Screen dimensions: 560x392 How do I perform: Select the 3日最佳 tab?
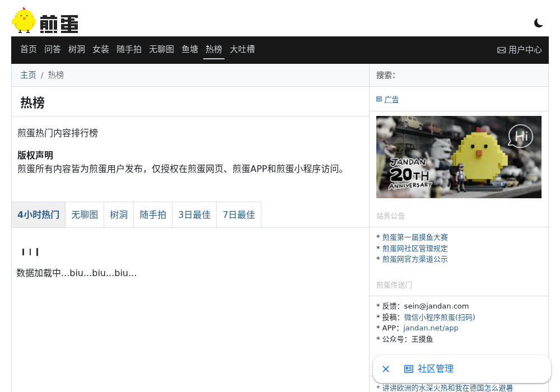194,214
